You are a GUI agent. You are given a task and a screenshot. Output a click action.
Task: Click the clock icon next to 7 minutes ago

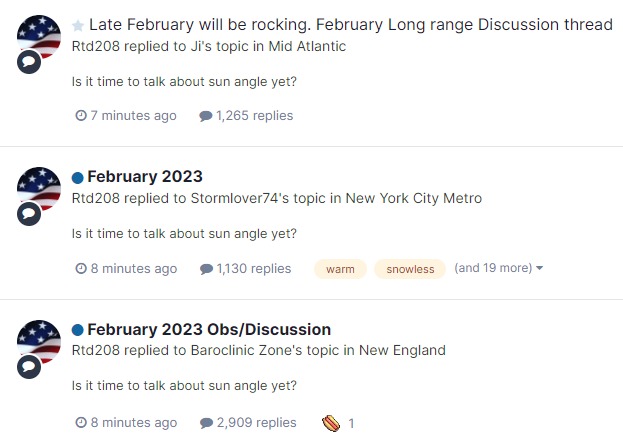coord(81,116)
